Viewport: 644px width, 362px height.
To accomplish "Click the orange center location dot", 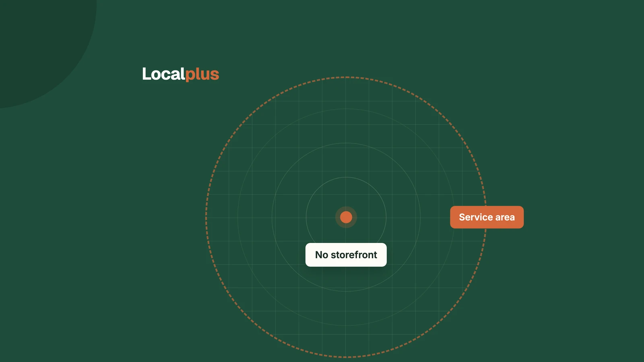I will 346,217.
